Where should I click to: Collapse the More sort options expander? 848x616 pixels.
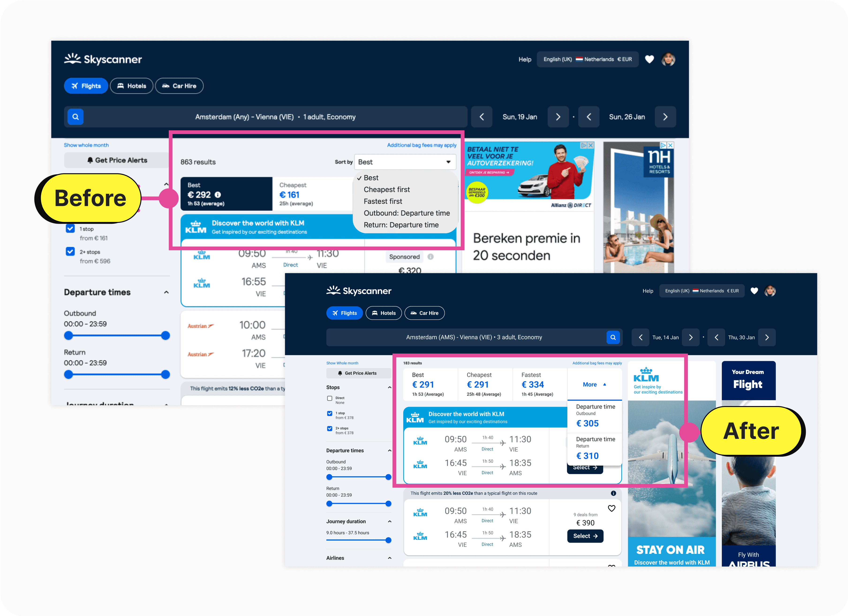click(x=594, y=385)
